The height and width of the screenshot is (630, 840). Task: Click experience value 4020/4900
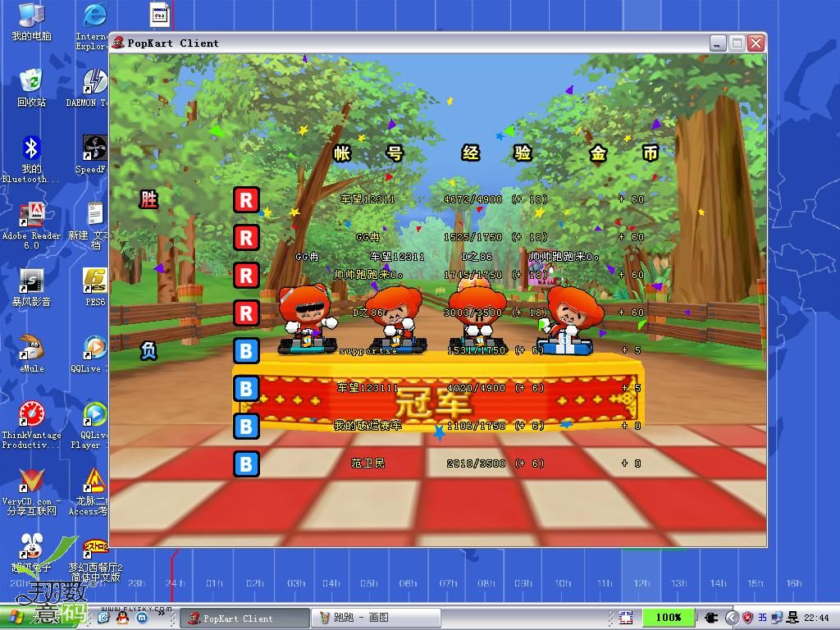point(477,388)
